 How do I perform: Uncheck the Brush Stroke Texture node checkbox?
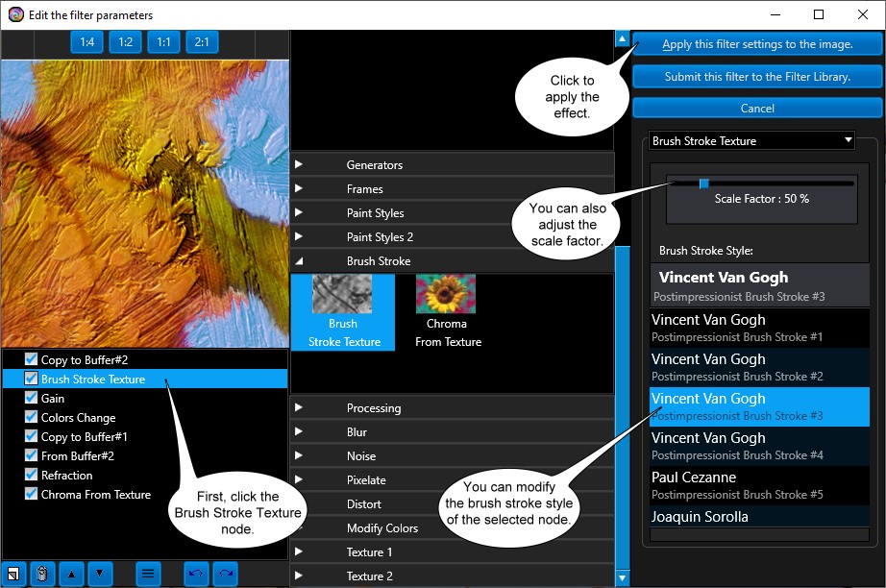point(31,379)
